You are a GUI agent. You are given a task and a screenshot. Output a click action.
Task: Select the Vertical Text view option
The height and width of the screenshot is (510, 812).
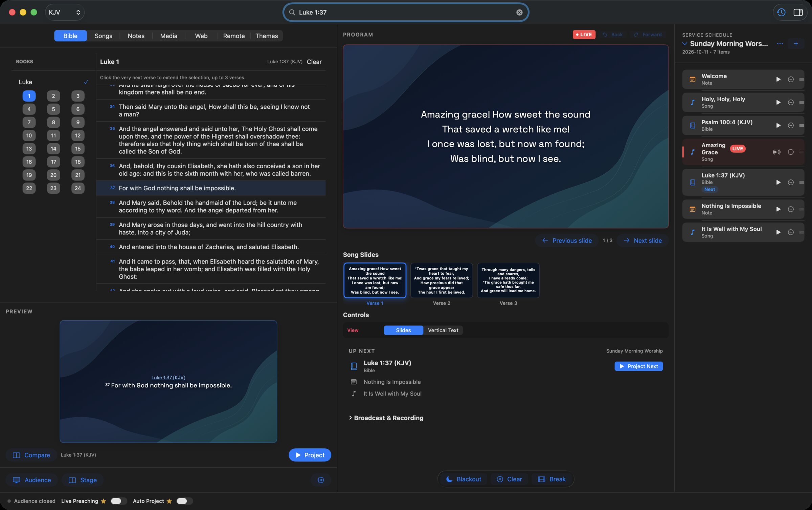tap(443, 330)
